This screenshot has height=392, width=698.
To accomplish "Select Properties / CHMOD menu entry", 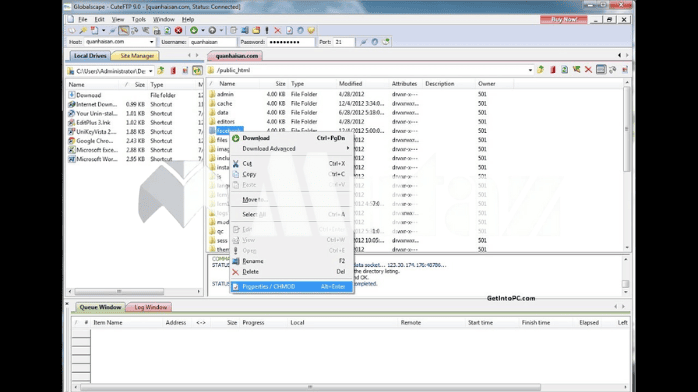I will click(x=292, y=287).
